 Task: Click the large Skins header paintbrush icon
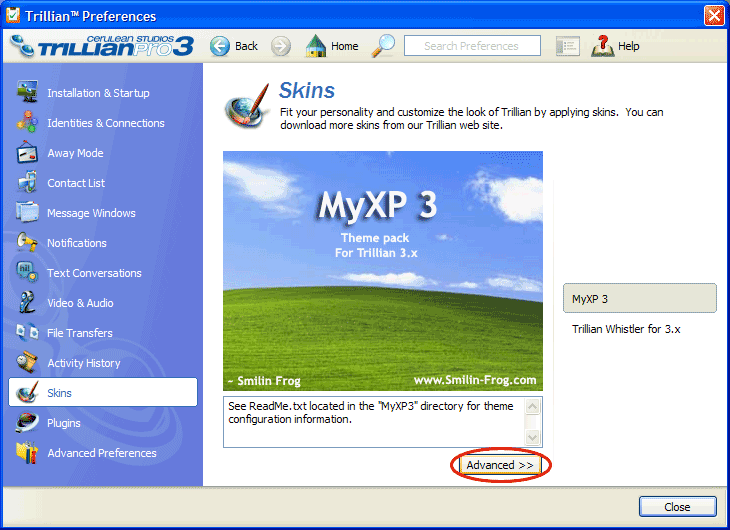point(247,106)
